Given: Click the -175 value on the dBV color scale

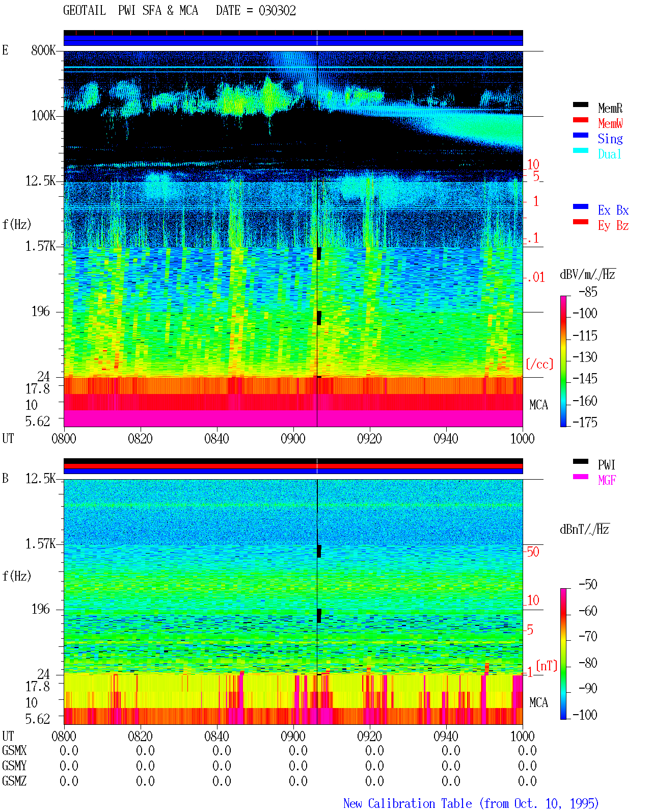Looking at the screenshot, I should coord(585,422).
